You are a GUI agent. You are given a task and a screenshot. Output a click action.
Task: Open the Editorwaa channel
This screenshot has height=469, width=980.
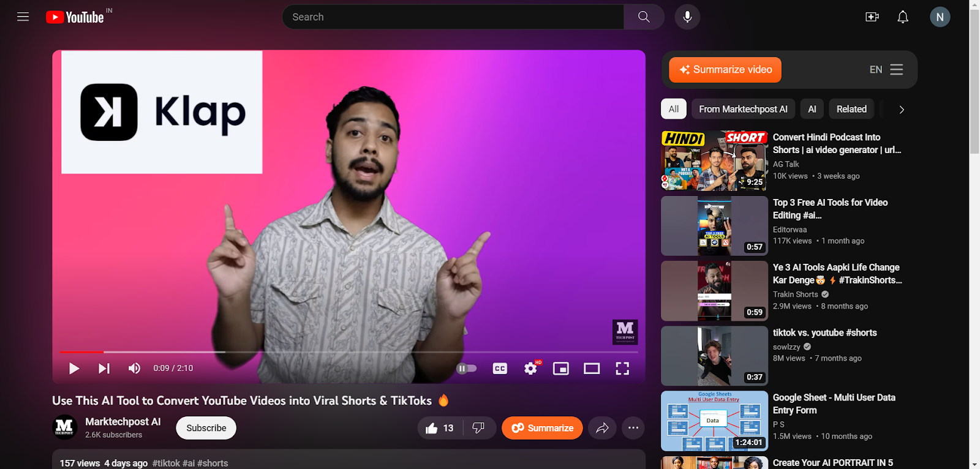tap(790, 230)
